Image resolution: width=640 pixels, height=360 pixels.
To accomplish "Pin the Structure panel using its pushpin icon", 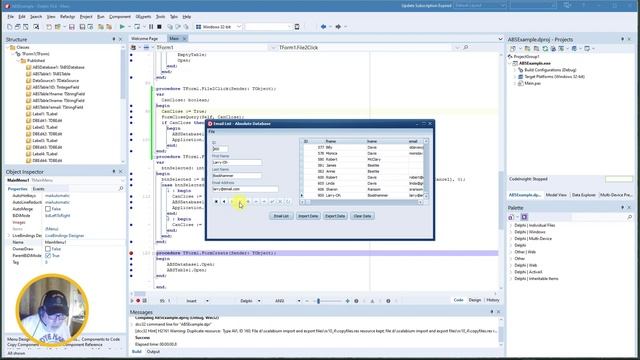I will point(114,39).
